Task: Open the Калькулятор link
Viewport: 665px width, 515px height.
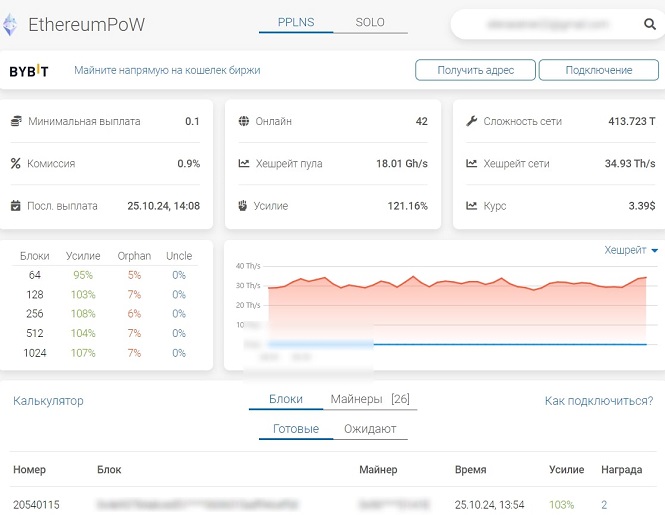Action: [x=48, y=401]
